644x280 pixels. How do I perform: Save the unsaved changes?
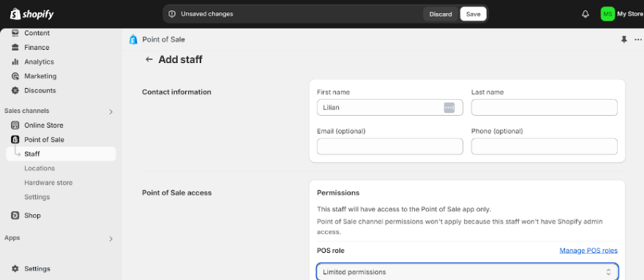tap(473, 14)
